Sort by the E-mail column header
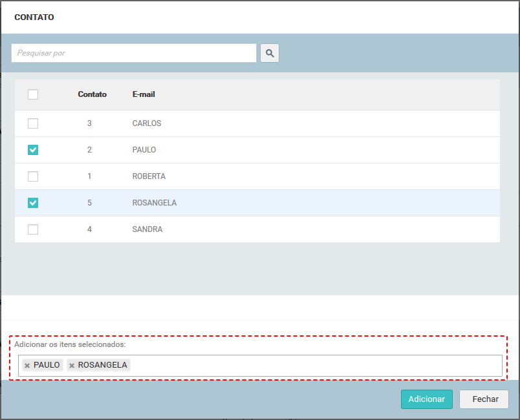Screen dimensions: 520x420 [x=144, y=94]
